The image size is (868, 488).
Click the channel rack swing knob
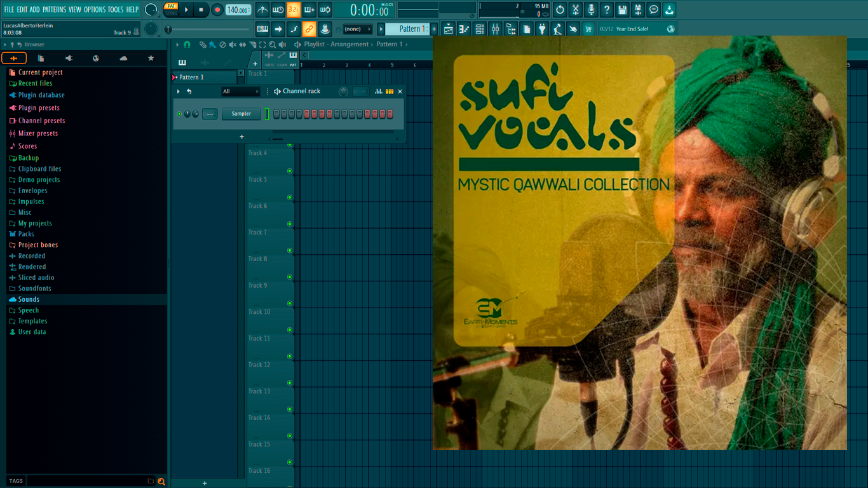(343, 91)
